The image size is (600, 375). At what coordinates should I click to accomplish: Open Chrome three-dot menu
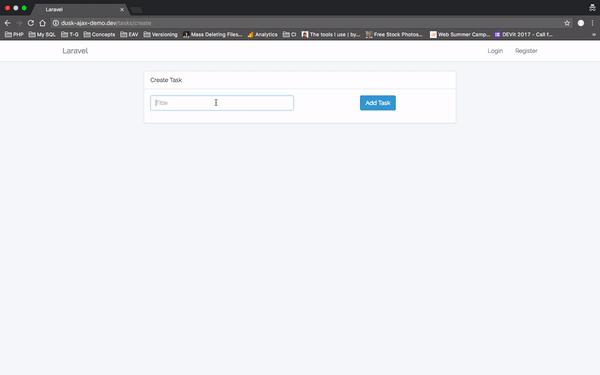pyautogui.click(x=592, y=23)
